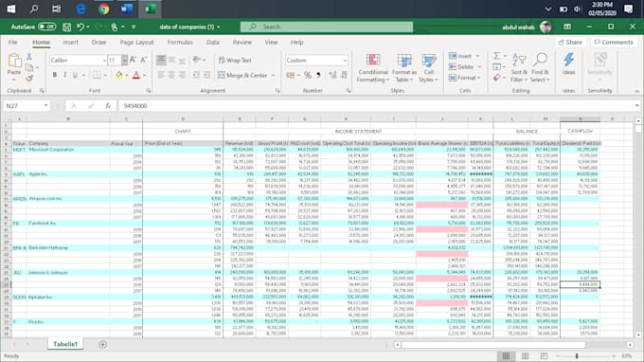
Task: Switch to the Insert ribbon tab
Action: click(x=71, y=43)
